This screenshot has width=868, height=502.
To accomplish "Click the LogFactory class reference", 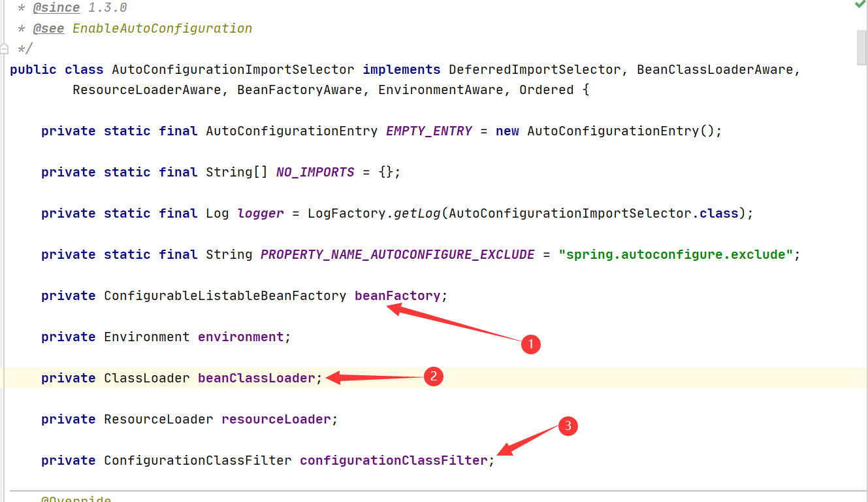I will point(347,214).
